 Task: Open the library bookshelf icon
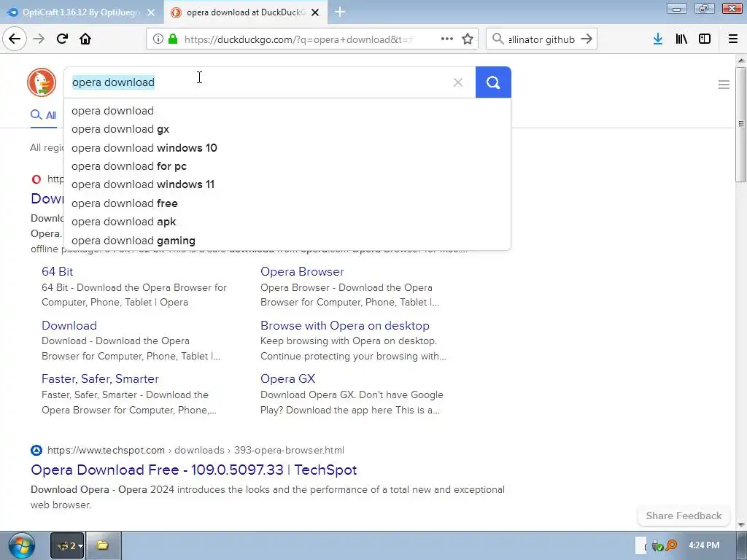coord(681,39)
